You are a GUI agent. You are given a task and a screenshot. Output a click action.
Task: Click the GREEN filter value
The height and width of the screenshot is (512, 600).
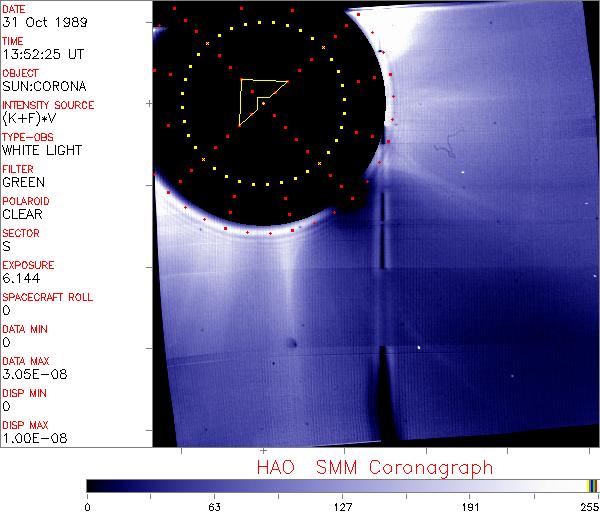(x=23, y=183)
